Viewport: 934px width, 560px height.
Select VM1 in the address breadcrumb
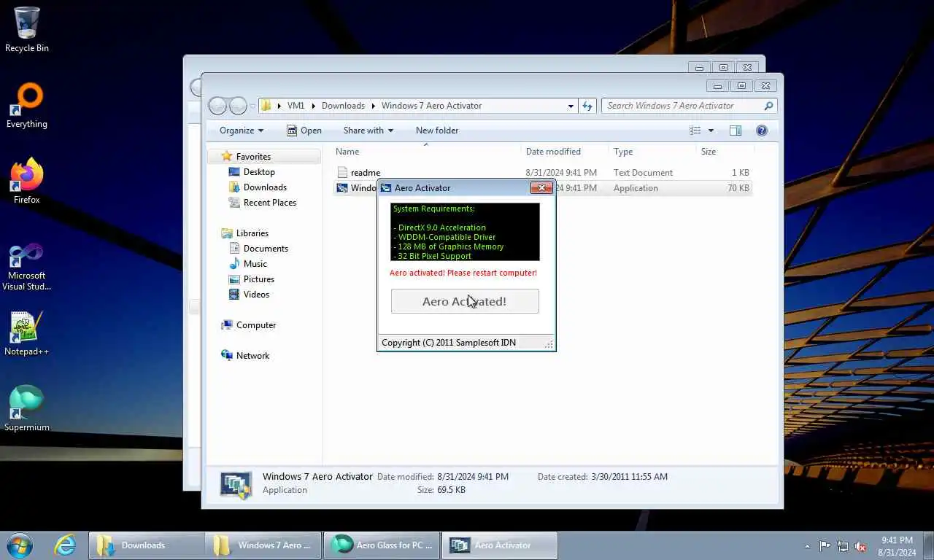coord(296,106)
